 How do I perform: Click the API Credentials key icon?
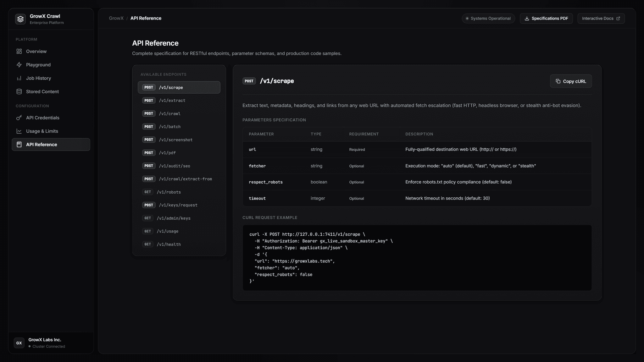(19, 118)
